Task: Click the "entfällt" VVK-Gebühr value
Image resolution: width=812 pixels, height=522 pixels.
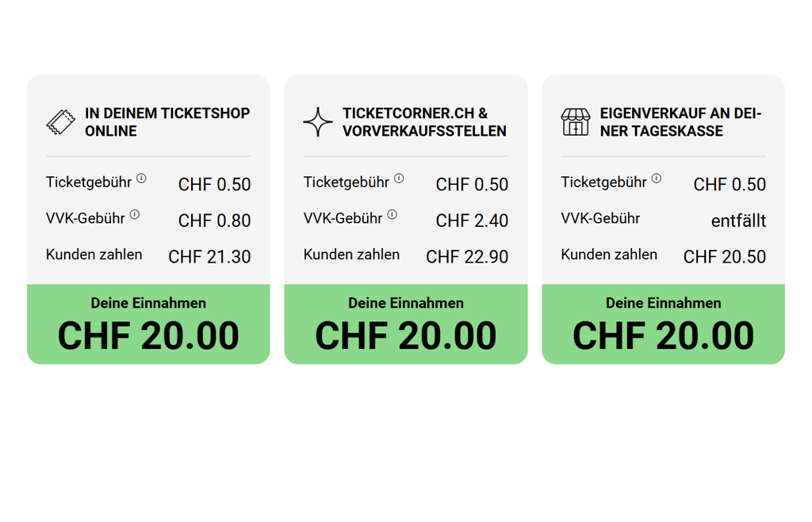Action: [738, 221]
